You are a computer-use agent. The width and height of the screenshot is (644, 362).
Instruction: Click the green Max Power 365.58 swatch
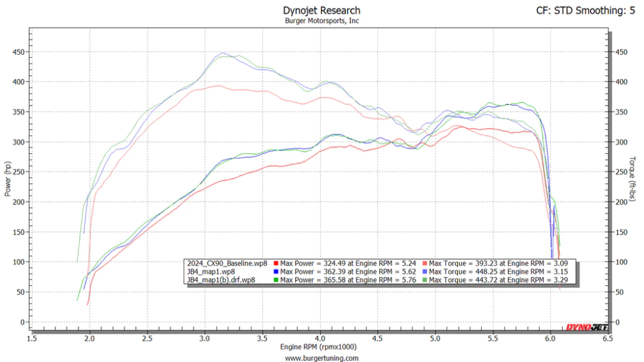(x=276, y=280)
